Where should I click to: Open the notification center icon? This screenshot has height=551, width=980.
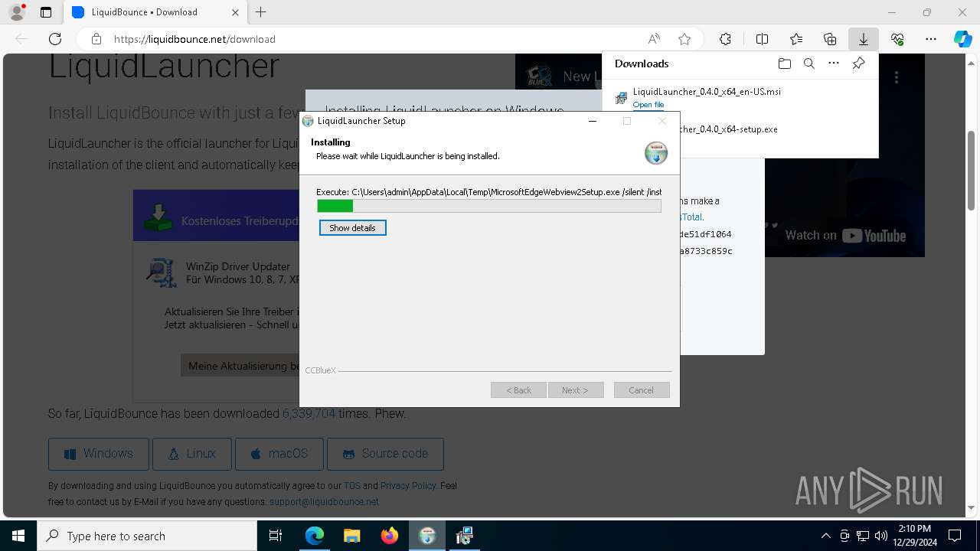click(x=955, y=536)
